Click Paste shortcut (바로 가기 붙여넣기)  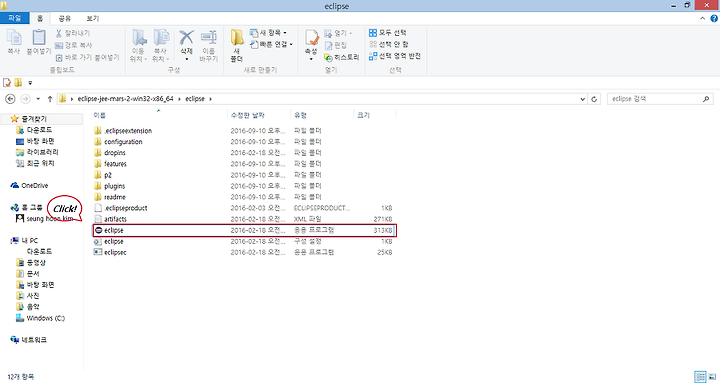[87, 57]
